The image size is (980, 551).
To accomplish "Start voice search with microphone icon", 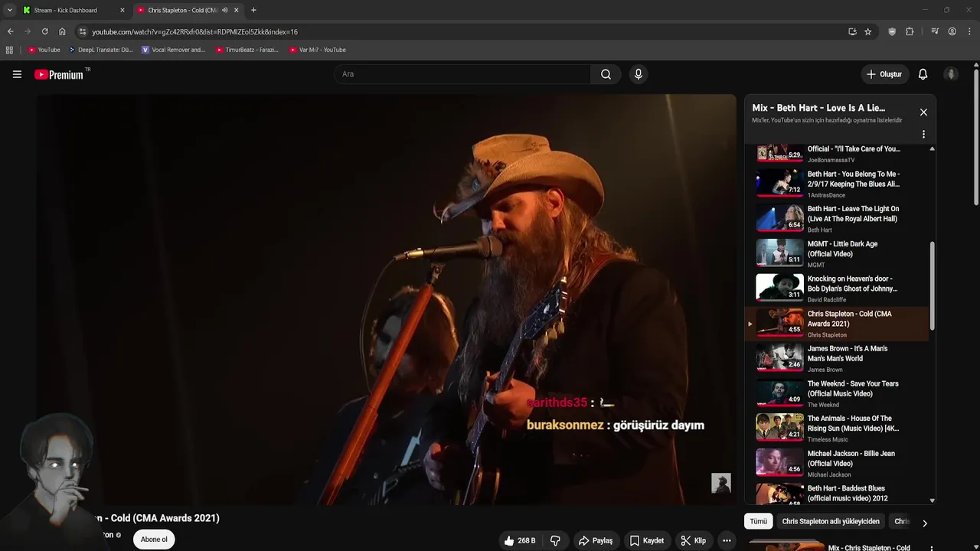I will [638, 74].
